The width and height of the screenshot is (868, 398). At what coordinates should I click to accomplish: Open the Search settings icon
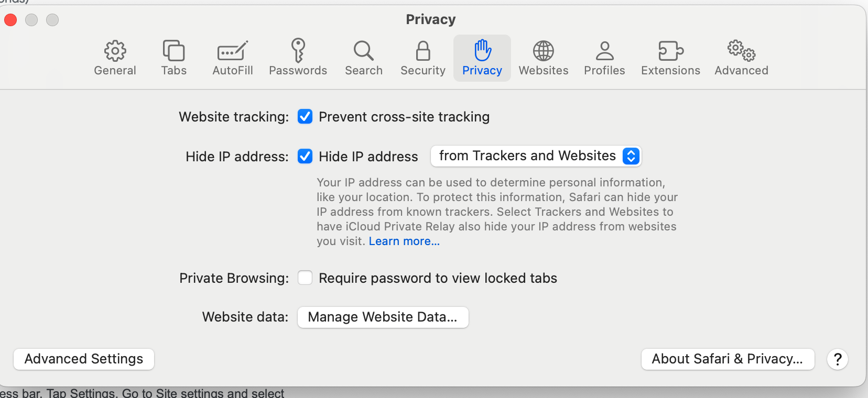pos(363,58)
